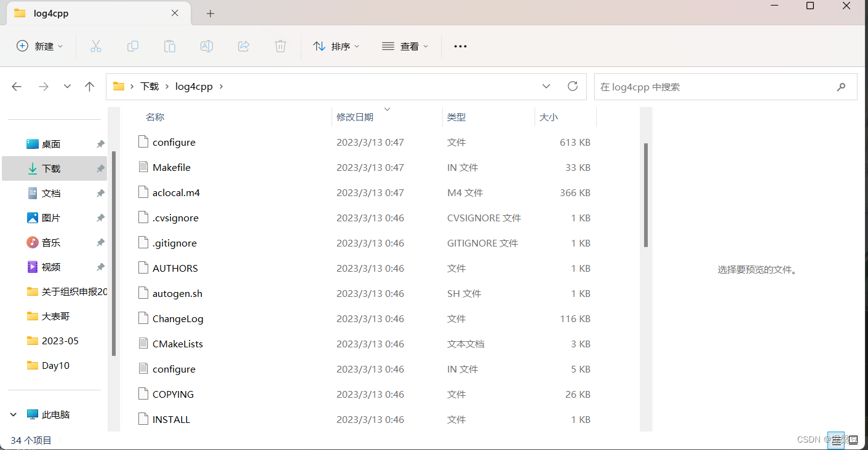Click the Paste clipboard icon
Image resolution: width=868 pixels, height=450 pixels.
169,46
